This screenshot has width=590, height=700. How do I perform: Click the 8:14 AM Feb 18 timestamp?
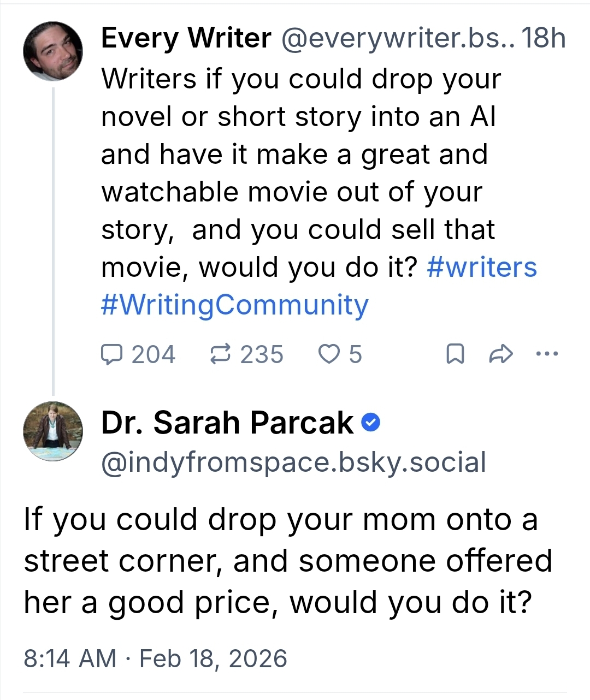click(x=155, y=658)
